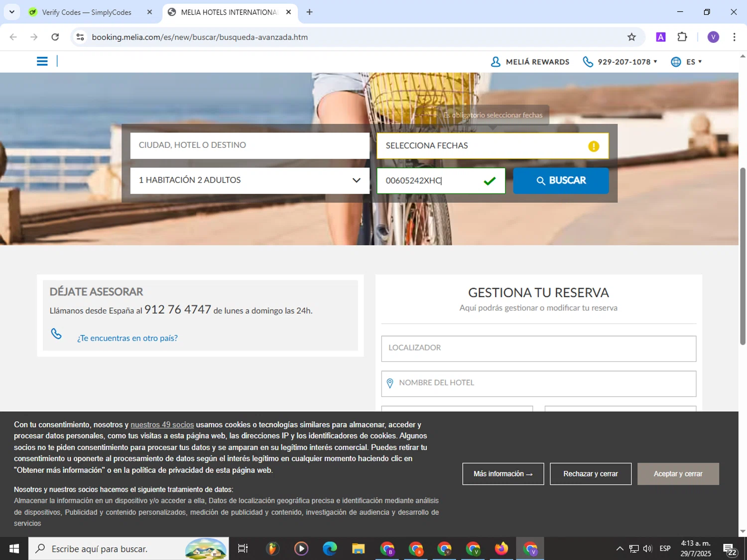Bookmark this page with the star icon
747x560 pixels.
click(x=631, y=37)
